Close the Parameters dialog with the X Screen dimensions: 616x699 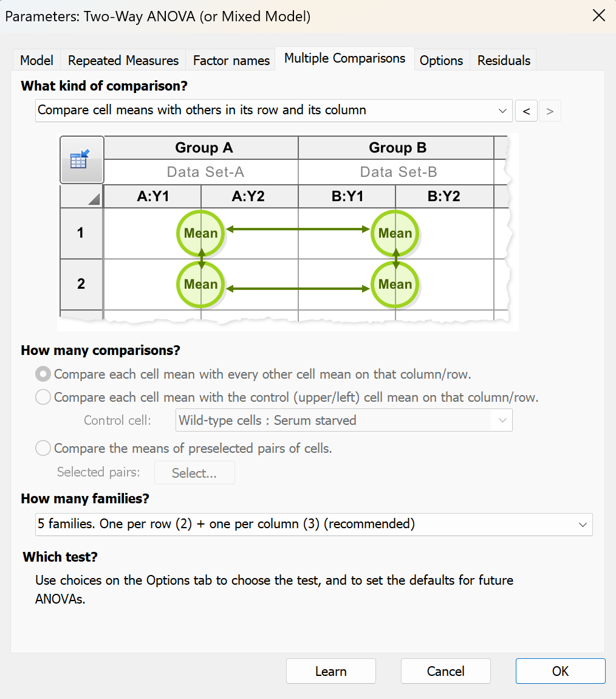[599, 16]
